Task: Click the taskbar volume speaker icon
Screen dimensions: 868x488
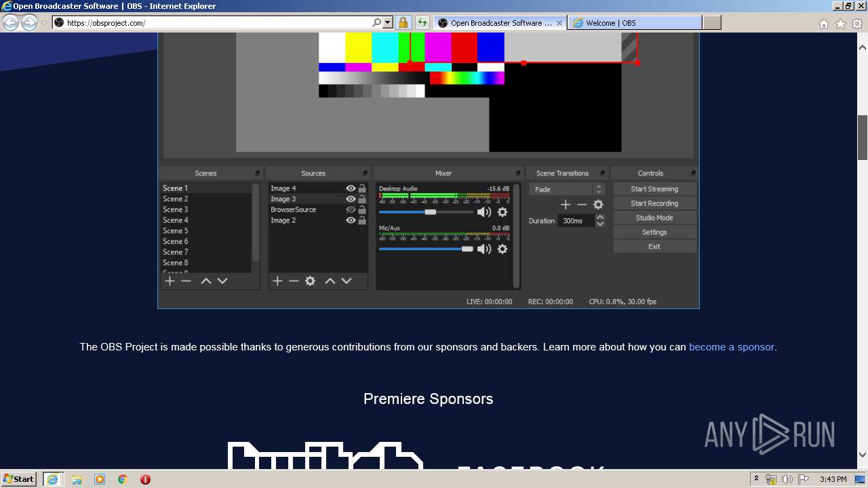Action: pos(787,479)
